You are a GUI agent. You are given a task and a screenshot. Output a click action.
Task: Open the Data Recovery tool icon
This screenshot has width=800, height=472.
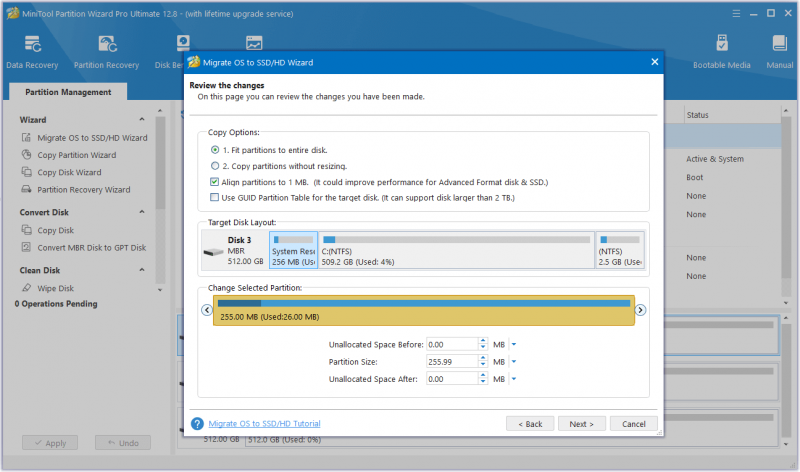pyautogui.click(x=32, y=44)
